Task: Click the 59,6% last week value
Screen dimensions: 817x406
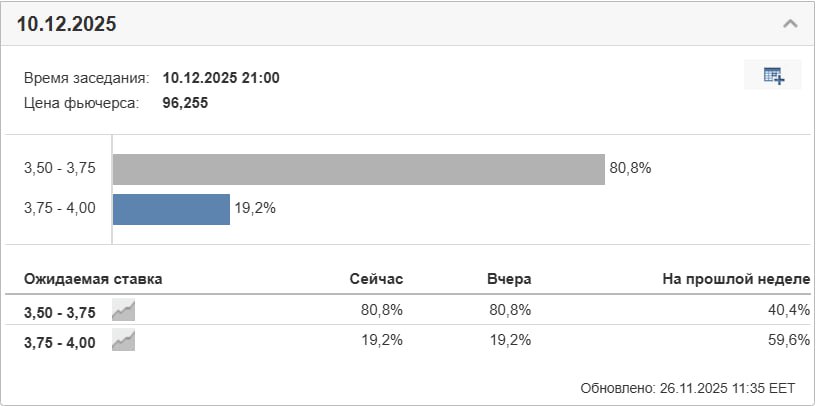Action: pyautogui.click(x=789, y=340)
